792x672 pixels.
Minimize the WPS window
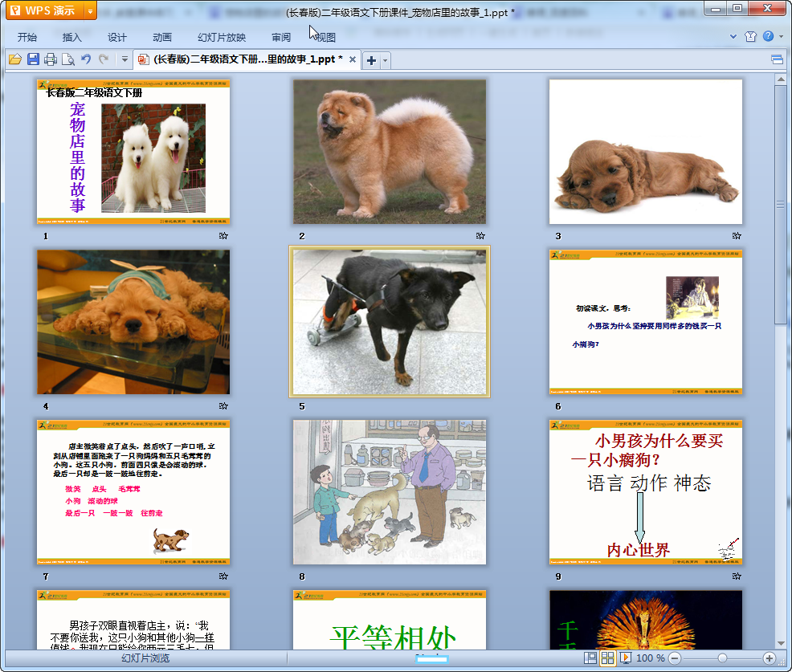click(x=715, y=9)
